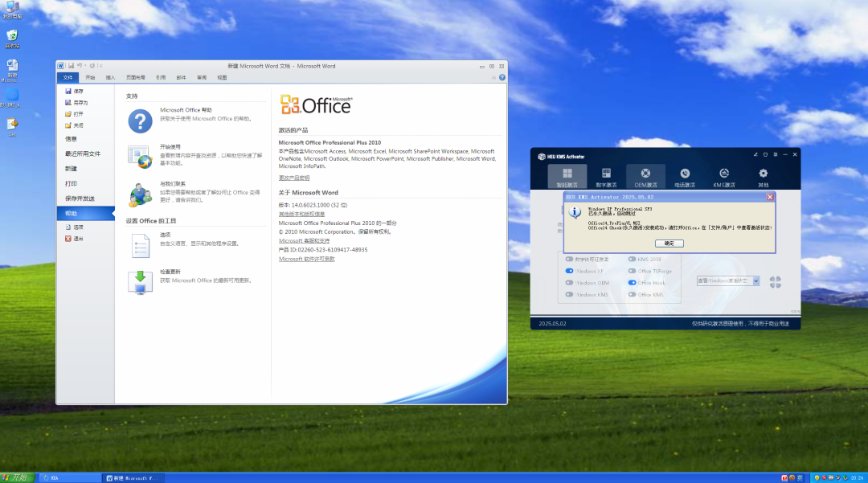Click the four-leaf clover start button in HEU KMS
Viewport: 868px width, 483px height.
(x=775, y=282)
